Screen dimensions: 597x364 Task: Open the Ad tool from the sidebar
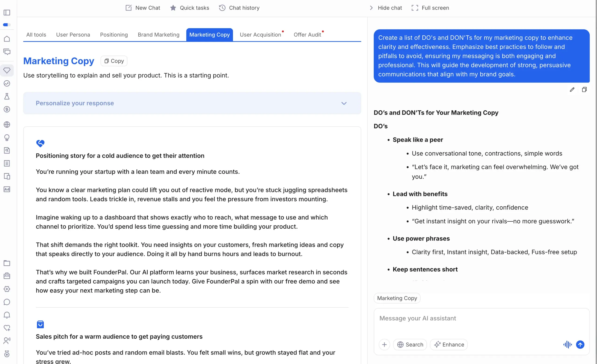point(7,189)
